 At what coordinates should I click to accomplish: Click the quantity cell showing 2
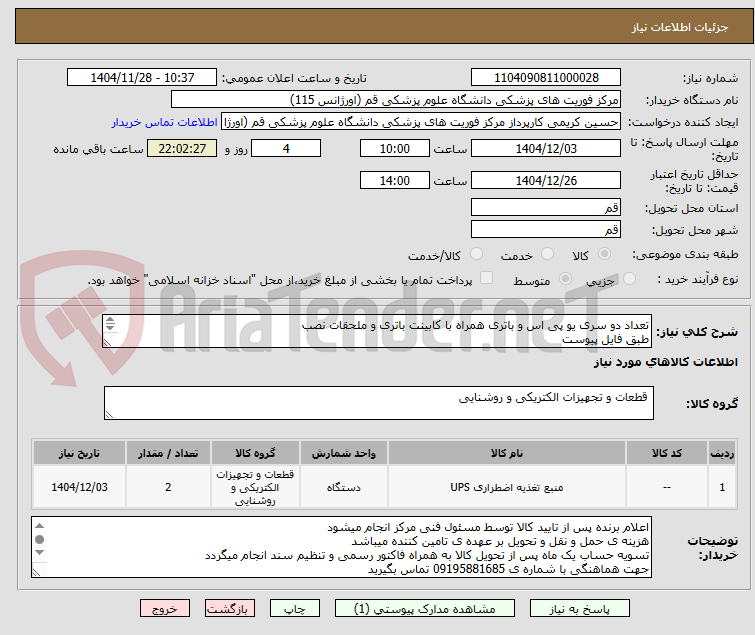(x=168, y=487)
